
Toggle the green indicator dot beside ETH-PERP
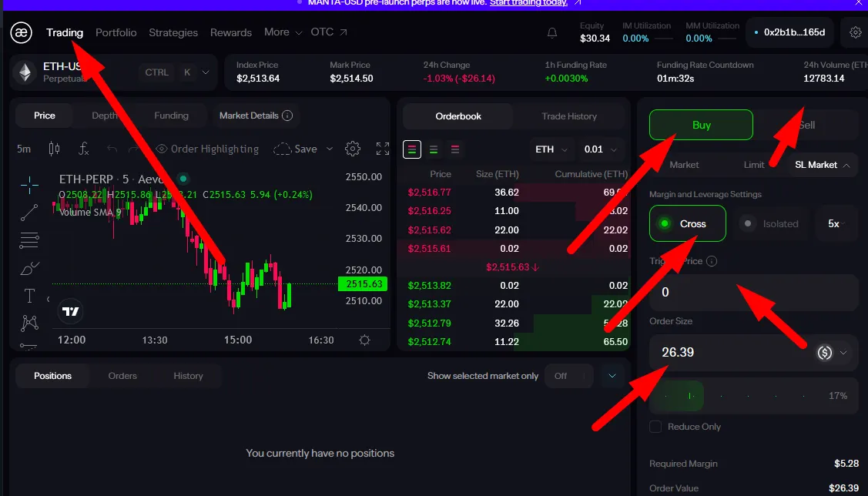click(183, 179)
